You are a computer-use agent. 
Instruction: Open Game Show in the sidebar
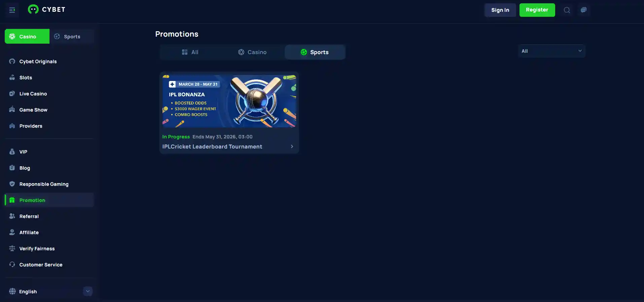[33, 110]
